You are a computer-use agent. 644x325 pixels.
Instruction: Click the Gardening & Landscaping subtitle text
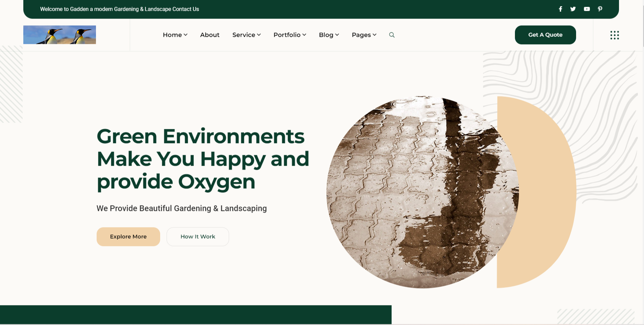[x=182, y=208]
